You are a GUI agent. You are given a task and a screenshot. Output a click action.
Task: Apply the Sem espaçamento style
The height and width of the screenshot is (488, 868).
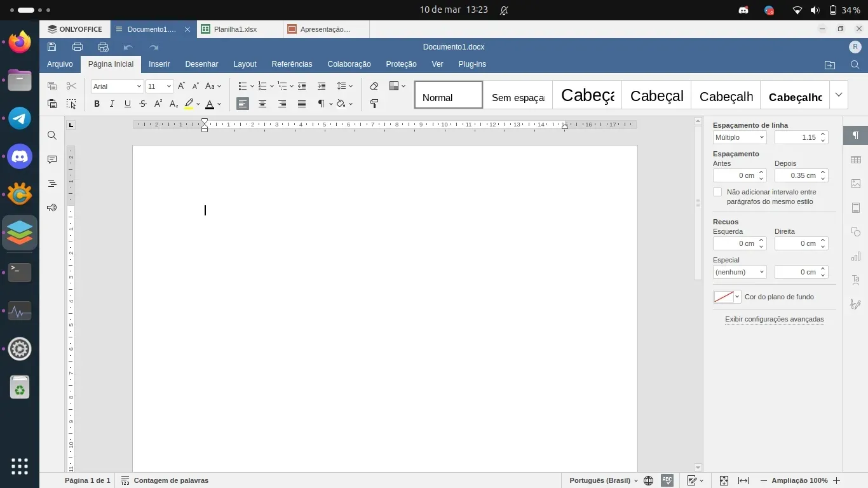tap(518, 96)
